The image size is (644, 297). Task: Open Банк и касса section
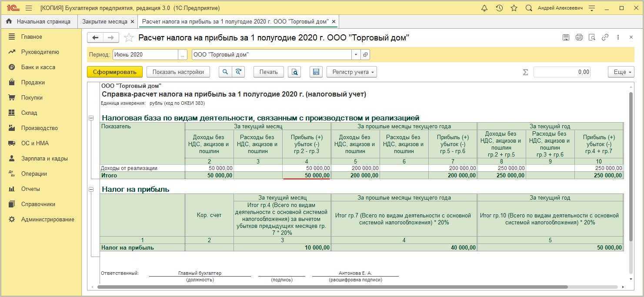click(x=38, y=67)
